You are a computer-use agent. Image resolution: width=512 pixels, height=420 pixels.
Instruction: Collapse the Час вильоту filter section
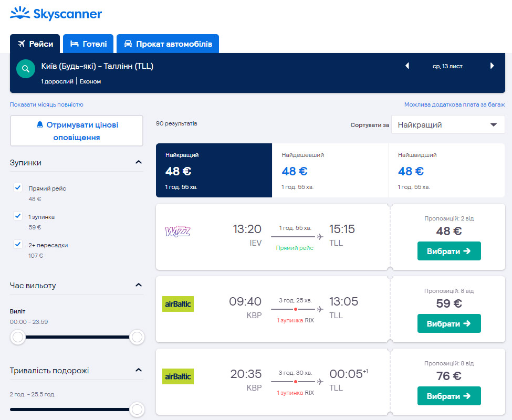[139, 285]
